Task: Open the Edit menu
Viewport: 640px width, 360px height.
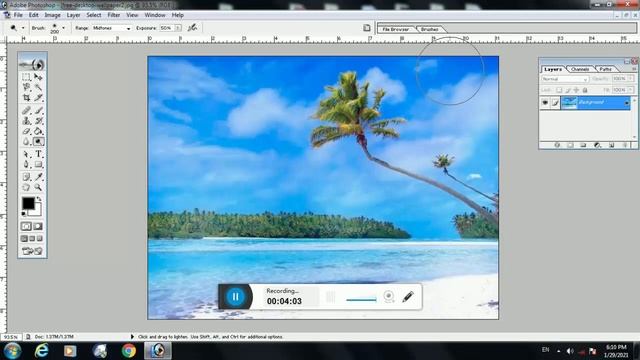Action: coord(33,15)
